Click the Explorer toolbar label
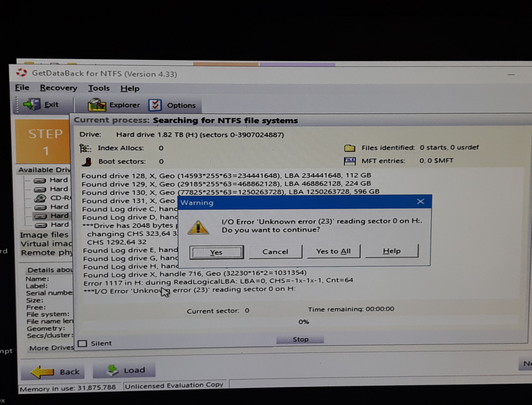The width and height of the screenshot is (532, 405). (x=125, y=105)
